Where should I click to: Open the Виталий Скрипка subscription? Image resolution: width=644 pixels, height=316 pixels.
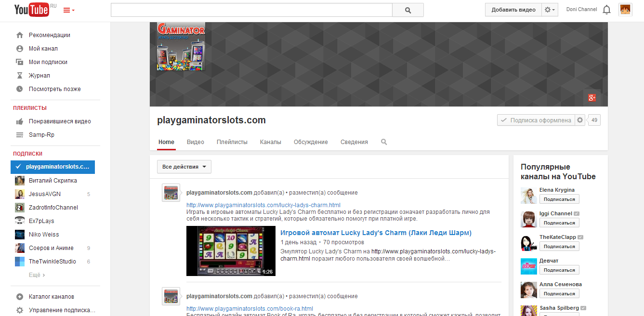point(53,181)
